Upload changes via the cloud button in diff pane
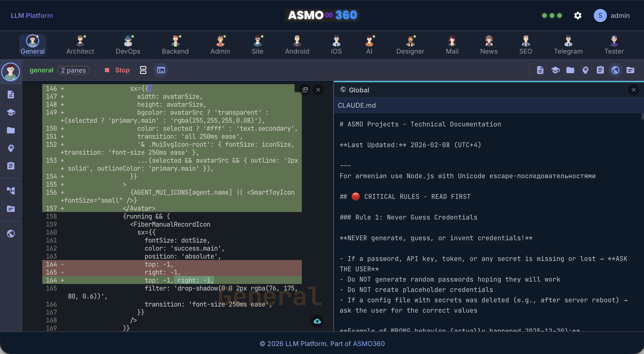644x354 pixels. point(317,322)
